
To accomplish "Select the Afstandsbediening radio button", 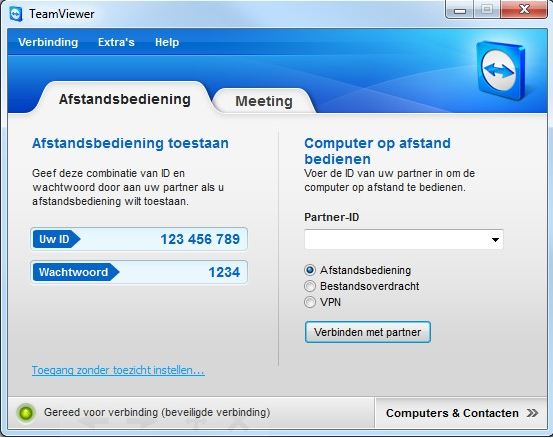I will [x=310, y=270].
